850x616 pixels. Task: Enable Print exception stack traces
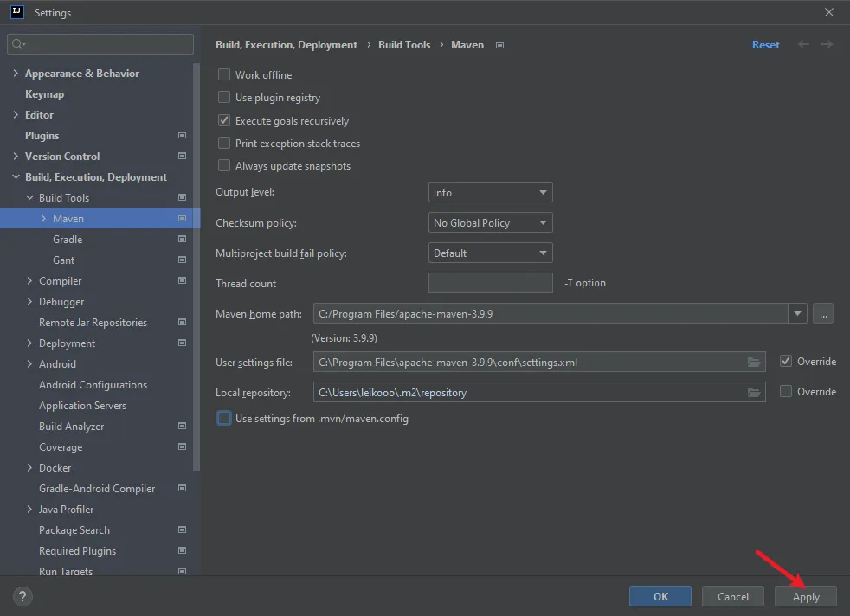coord(224,143)
